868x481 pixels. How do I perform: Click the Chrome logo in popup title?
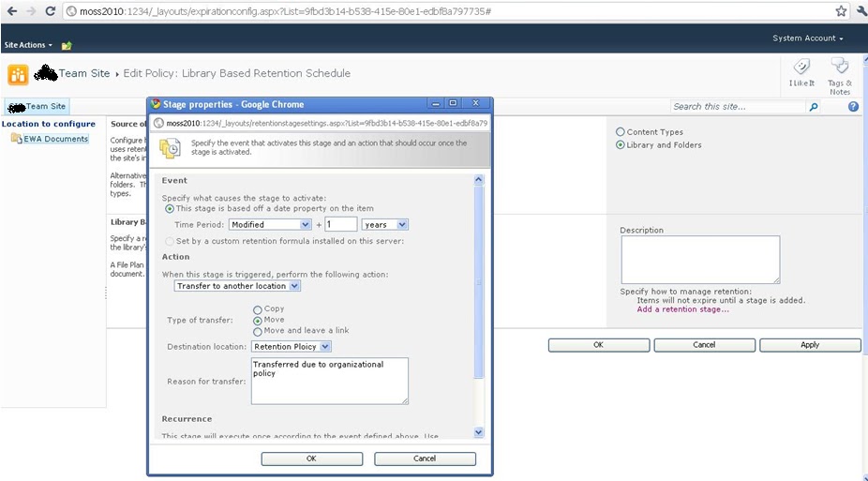click(x=156, y=103)
